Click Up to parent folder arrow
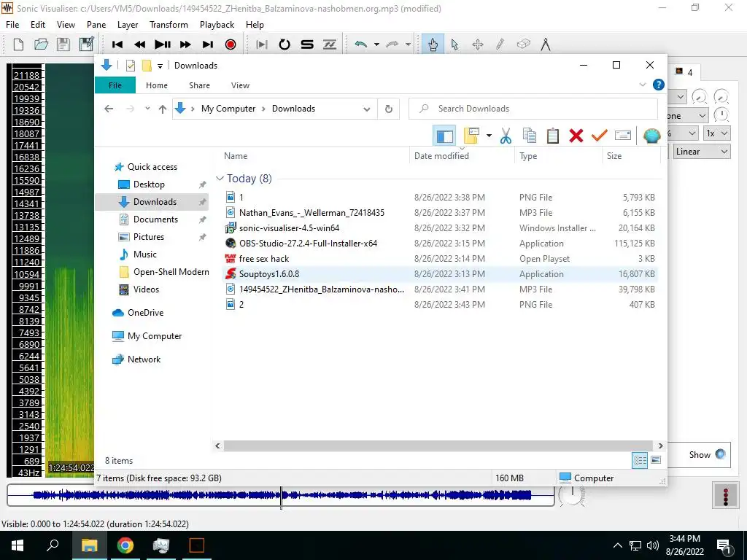The height and width of the screenshot is (560, 747). pyautogui.click(x=163, y=109)
